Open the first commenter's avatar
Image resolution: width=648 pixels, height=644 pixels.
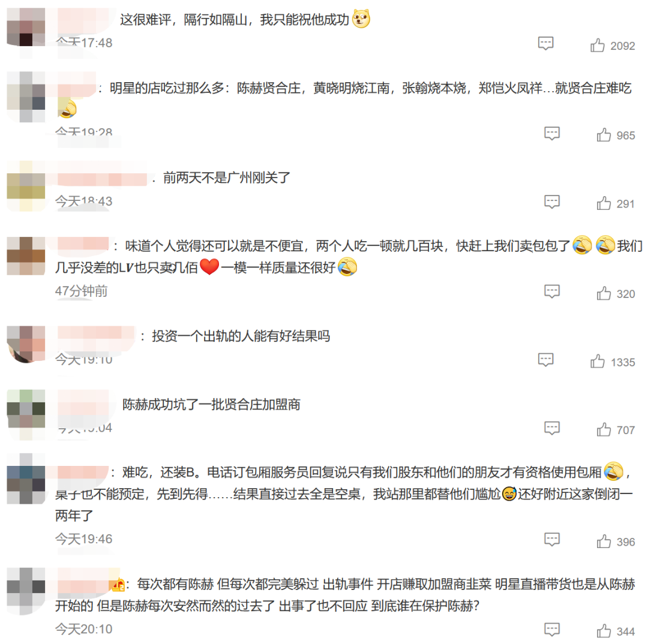[26, 27]
